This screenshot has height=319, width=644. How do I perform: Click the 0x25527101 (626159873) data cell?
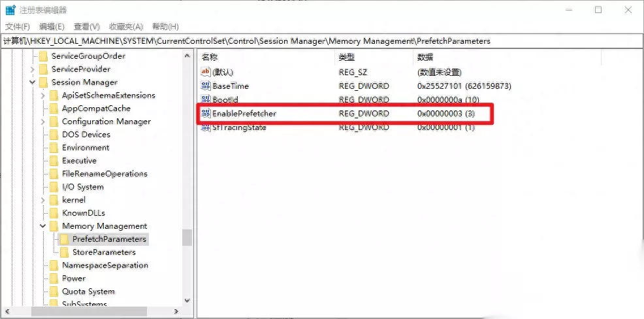pos(464,86)
